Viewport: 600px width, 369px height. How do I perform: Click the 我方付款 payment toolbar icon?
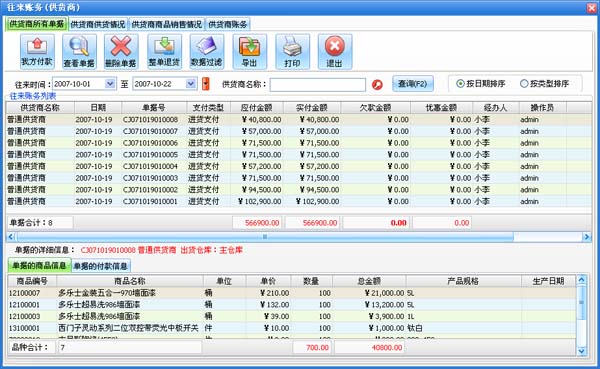click(37, 52)
